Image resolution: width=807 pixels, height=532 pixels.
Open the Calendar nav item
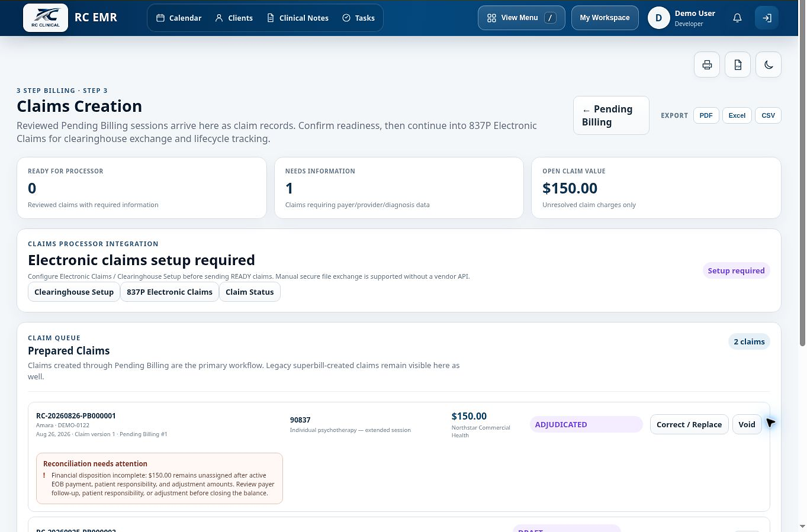point(179,18)
